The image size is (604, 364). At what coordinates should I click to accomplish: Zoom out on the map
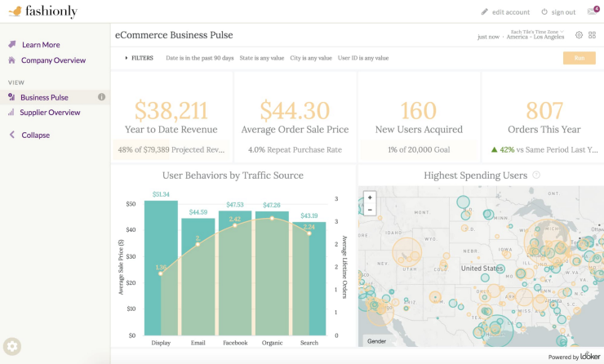pos(370,209)
